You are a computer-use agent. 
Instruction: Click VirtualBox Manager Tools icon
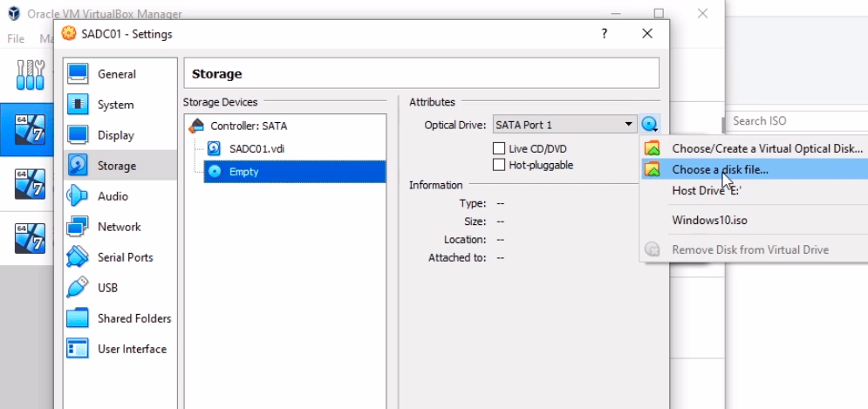(30, 75)
